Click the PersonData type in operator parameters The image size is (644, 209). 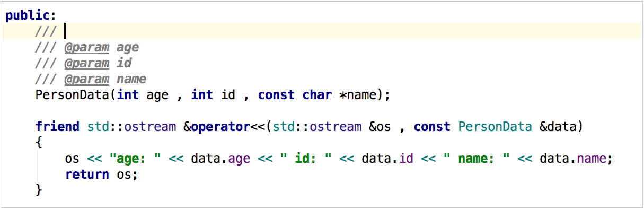coord(495,127)
